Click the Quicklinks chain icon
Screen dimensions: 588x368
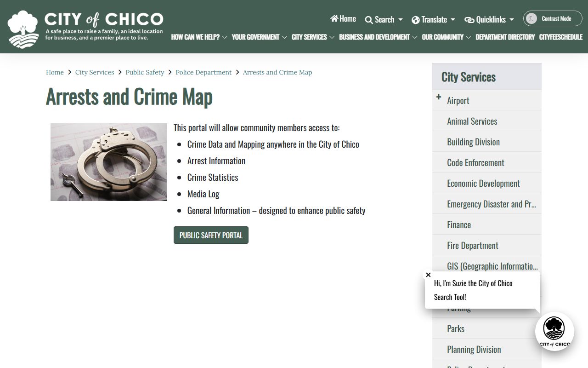(x=469, y=20)
